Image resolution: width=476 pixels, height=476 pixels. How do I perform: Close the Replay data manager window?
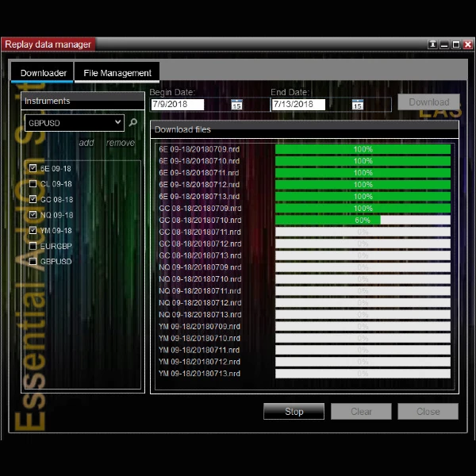[x=468, y=44]
